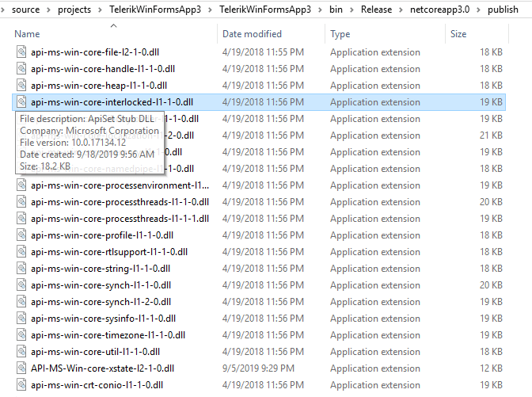Click the icon of api-ms-win-crt-conio-l1-1-0.dll

(21, 385)
